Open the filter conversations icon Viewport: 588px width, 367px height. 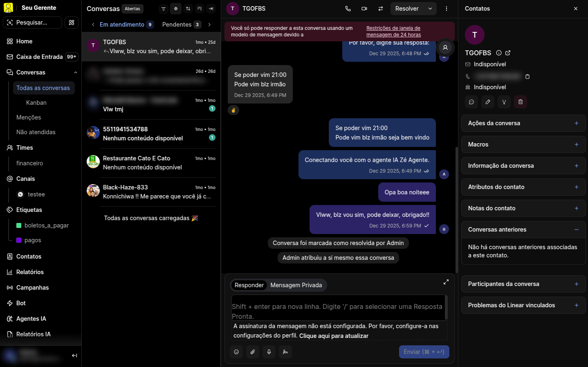163,9
